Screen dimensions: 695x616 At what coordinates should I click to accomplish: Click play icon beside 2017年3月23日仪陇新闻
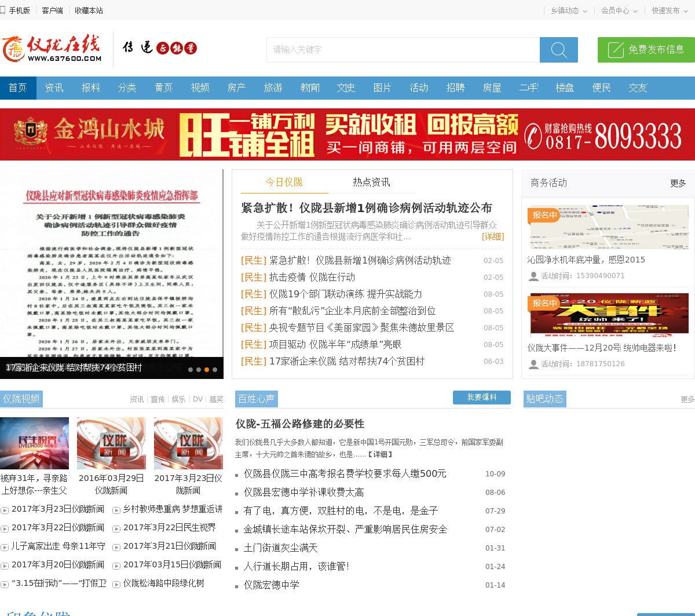tap(5, 510)
